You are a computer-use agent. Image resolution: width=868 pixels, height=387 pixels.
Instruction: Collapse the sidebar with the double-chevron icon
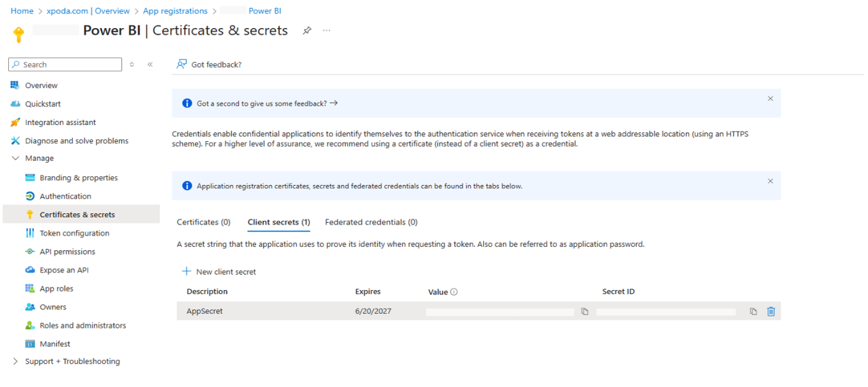tap(150, 64)
